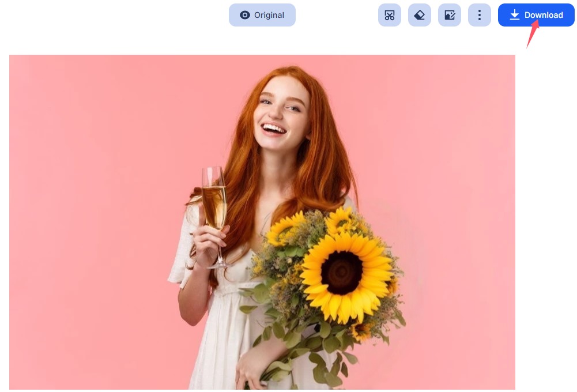This screenshot has width=577, height=392.
Task: Select the Eraser tool
Action: pos(420,15)
